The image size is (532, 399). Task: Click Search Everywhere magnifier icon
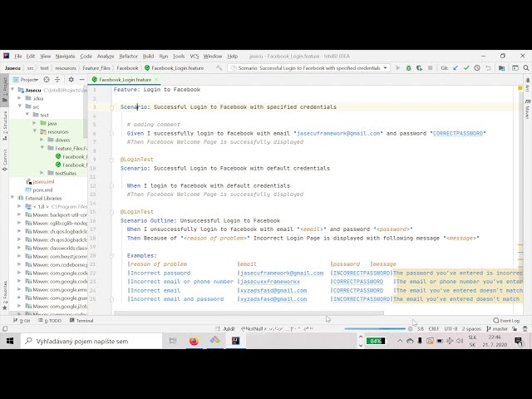point(526,68)
